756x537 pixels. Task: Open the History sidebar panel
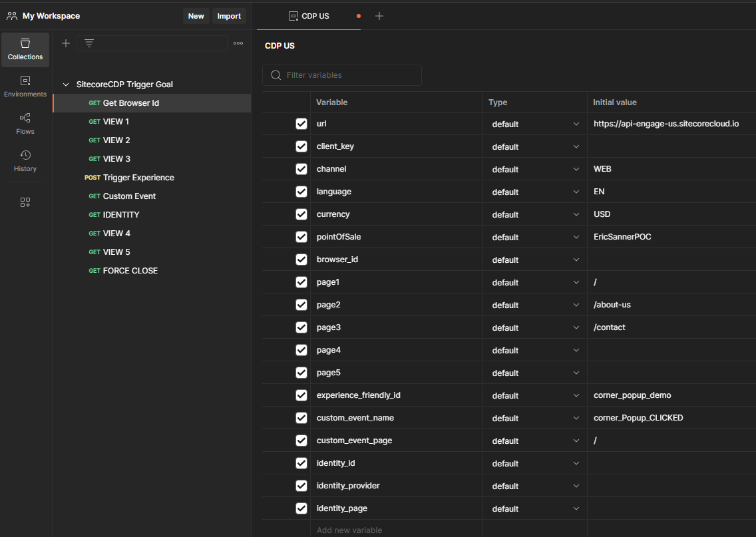[x=25, y=161]
